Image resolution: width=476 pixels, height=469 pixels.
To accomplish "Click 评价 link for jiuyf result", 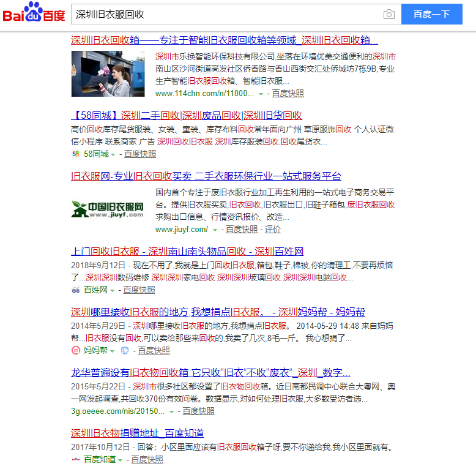I will [x=273, y=230].
